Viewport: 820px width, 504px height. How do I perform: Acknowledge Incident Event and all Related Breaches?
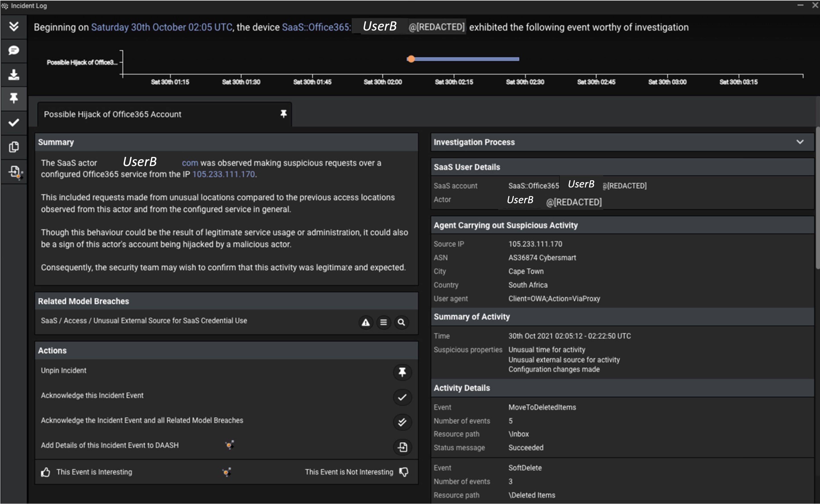tap(402, 422)
